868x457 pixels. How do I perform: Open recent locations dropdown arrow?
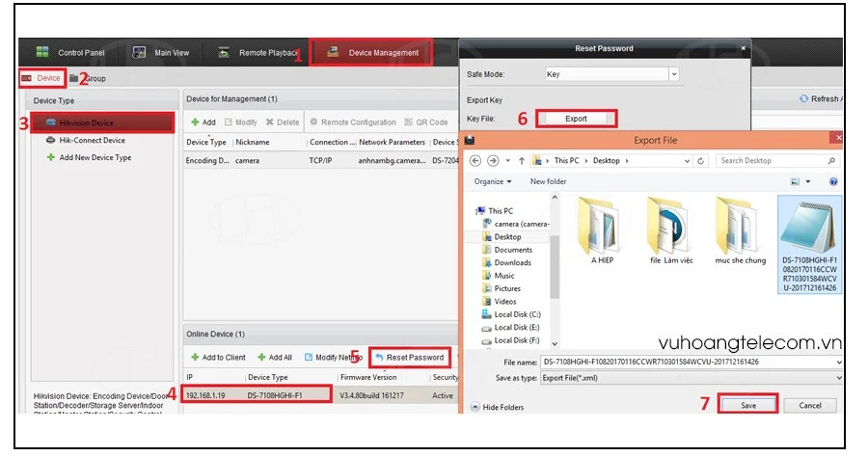[507, 160]
